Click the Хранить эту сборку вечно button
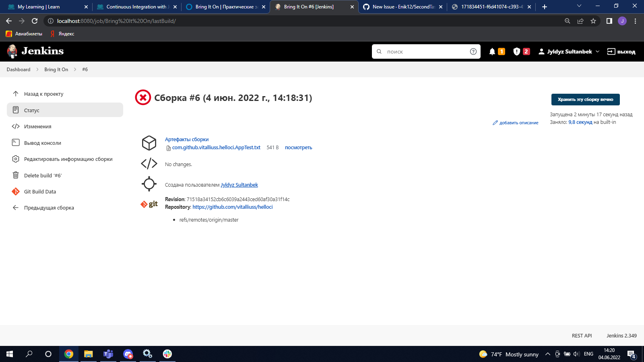 click(x=585, y=99)
